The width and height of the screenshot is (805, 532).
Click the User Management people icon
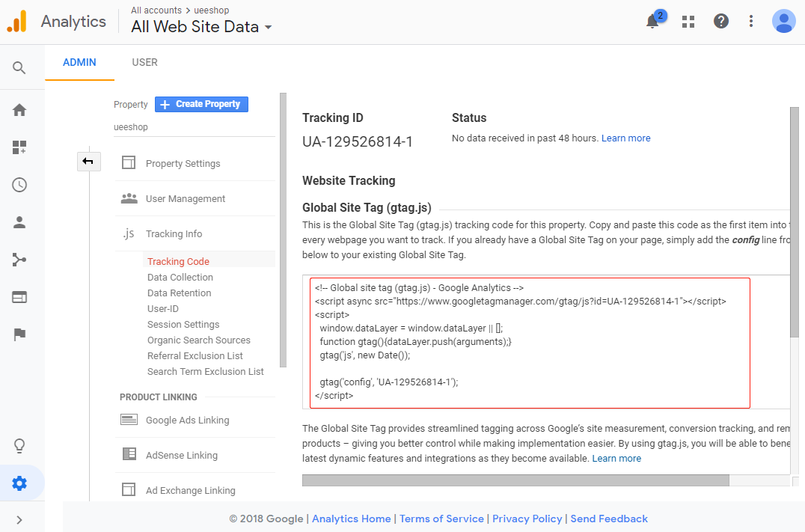pos(129,198)
